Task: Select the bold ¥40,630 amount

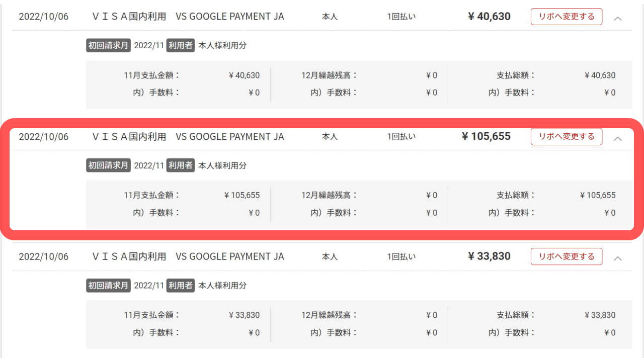Action: click(489, 17)
